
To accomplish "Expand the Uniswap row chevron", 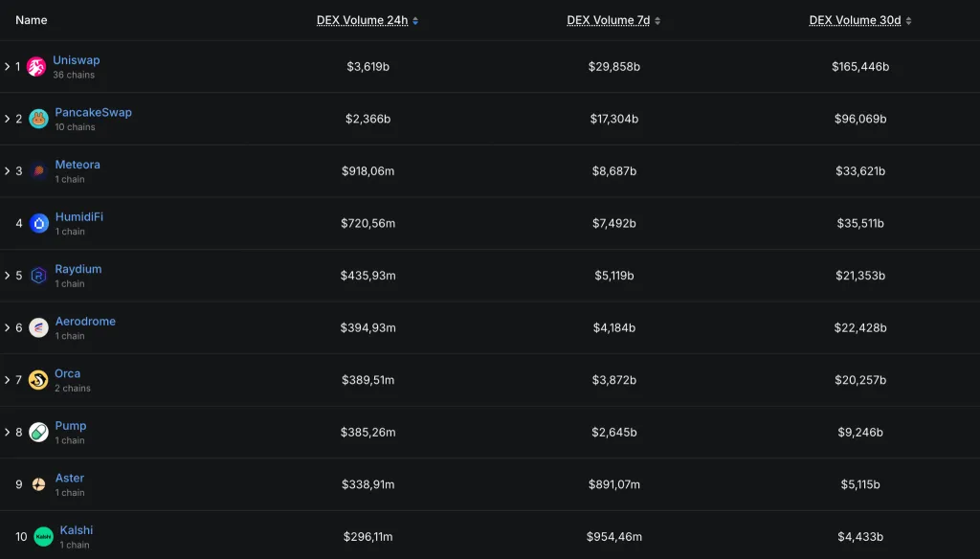I will (x=7, y=67).
